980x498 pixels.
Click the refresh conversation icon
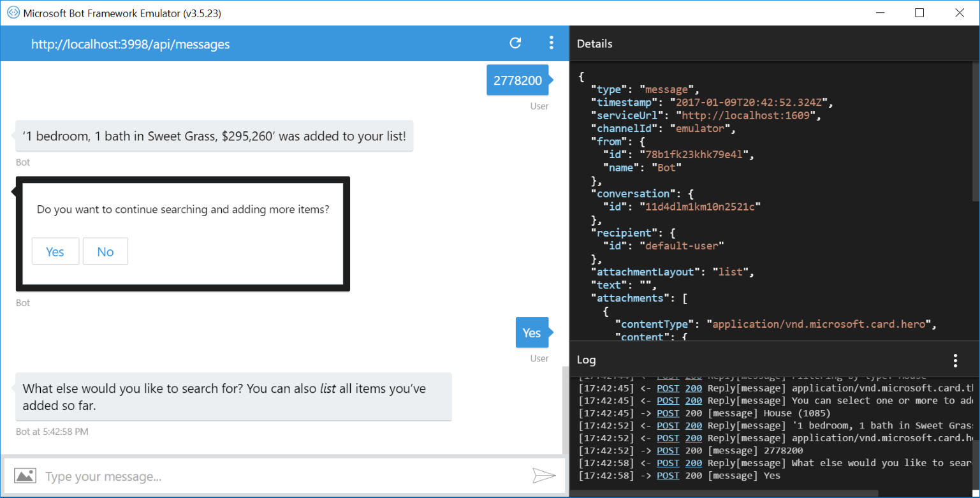coord(515,43)
